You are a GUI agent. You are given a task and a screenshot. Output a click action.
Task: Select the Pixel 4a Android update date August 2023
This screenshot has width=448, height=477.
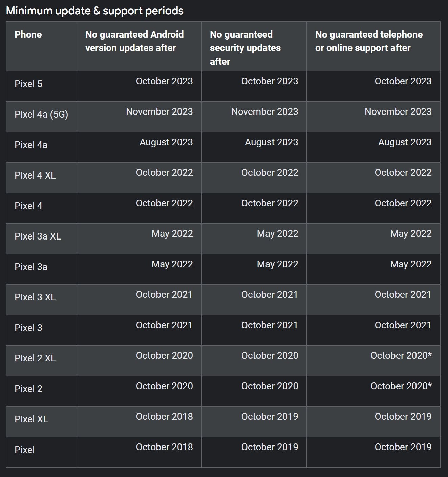[166, 142]
